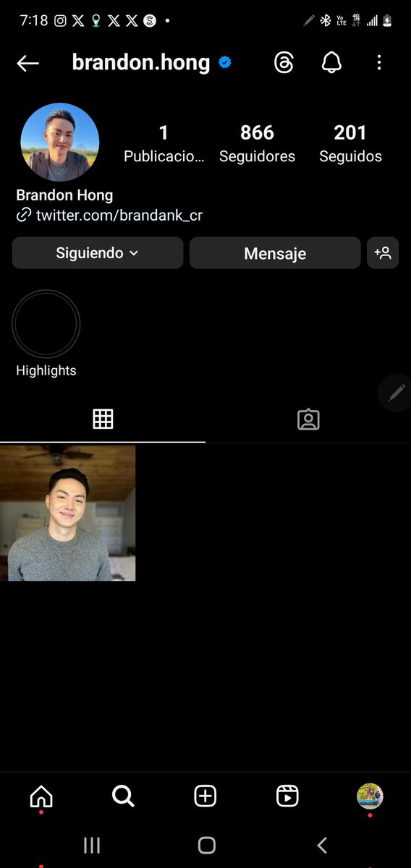
Task: Open the 201 Seguidos list
Action: click(x=350, y=143)
